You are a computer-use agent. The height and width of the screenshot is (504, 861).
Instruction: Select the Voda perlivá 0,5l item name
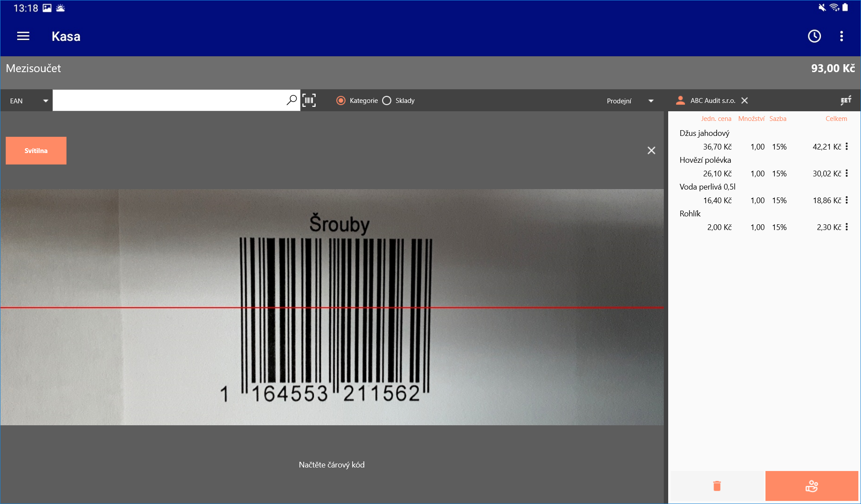(x=707, y=186)
